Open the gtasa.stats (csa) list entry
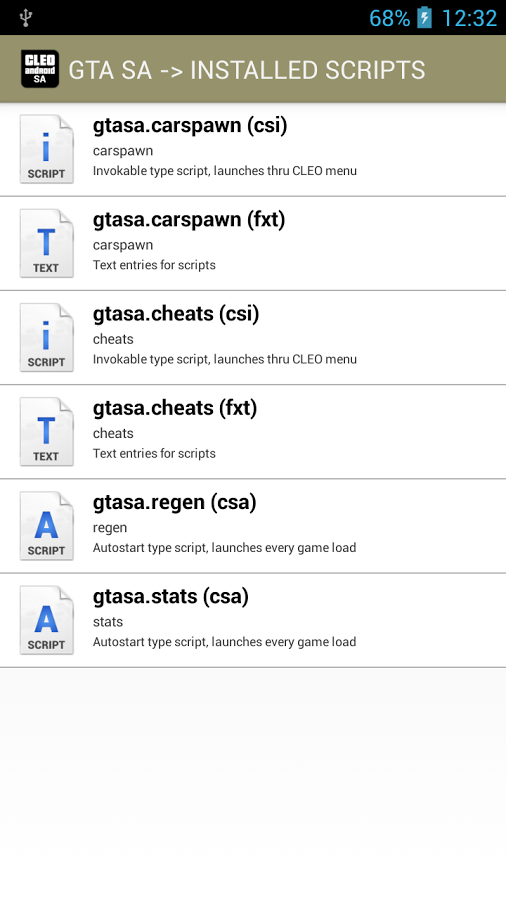This screenshot has width=506, height=900. pyautogui.click(x=253, y=620)
